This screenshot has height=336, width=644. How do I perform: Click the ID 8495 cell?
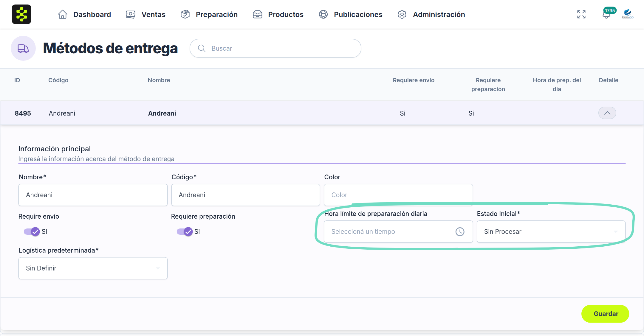(23, 113)
